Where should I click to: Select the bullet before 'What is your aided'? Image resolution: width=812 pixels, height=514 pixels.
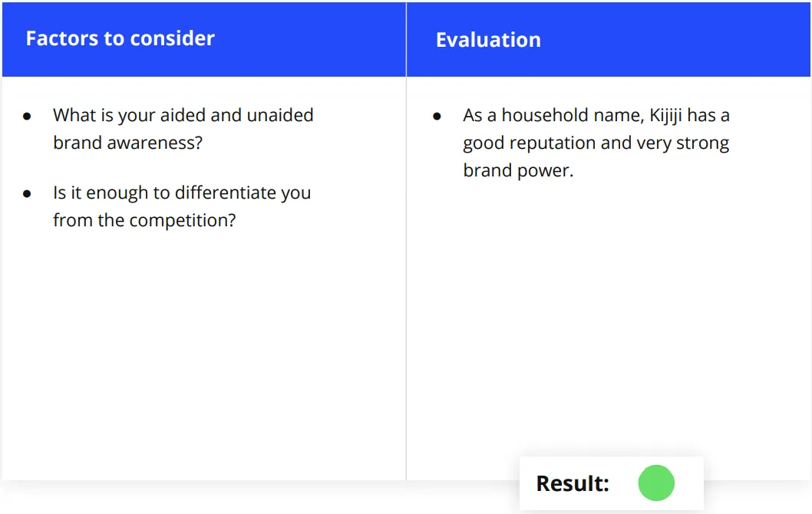click(27, 117)
